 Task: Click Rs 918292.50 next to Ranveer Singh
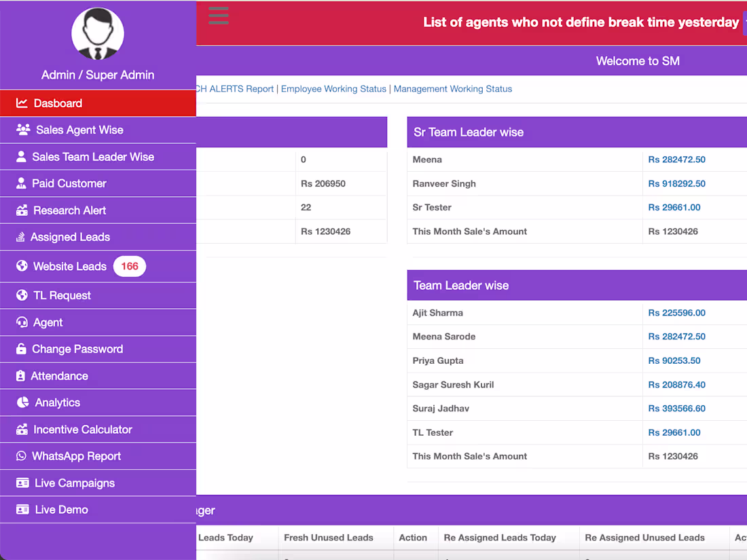[676, 183]
